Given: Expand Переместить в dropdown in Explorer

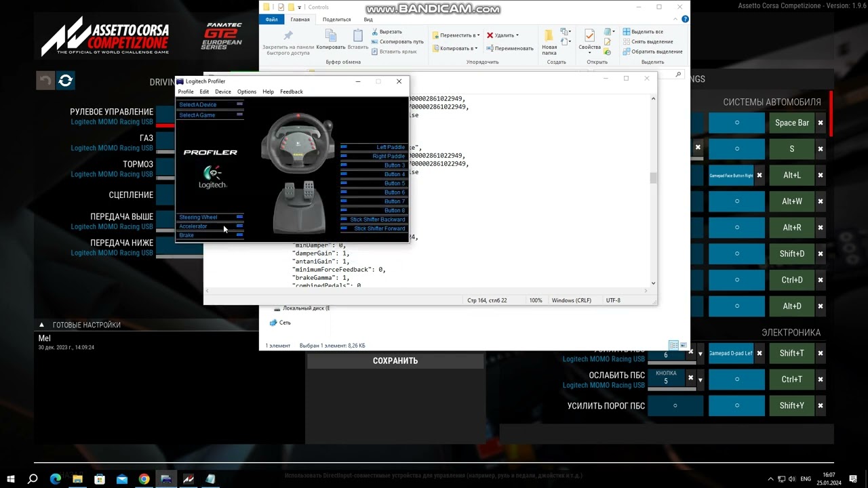Looking at the screenshot, I should point(477,35).
